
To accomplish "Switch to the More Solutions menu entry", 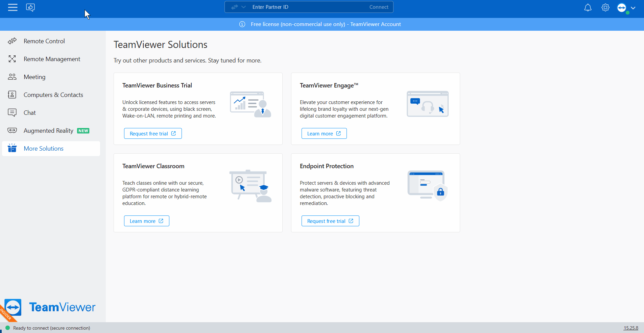I will point(43,148).
